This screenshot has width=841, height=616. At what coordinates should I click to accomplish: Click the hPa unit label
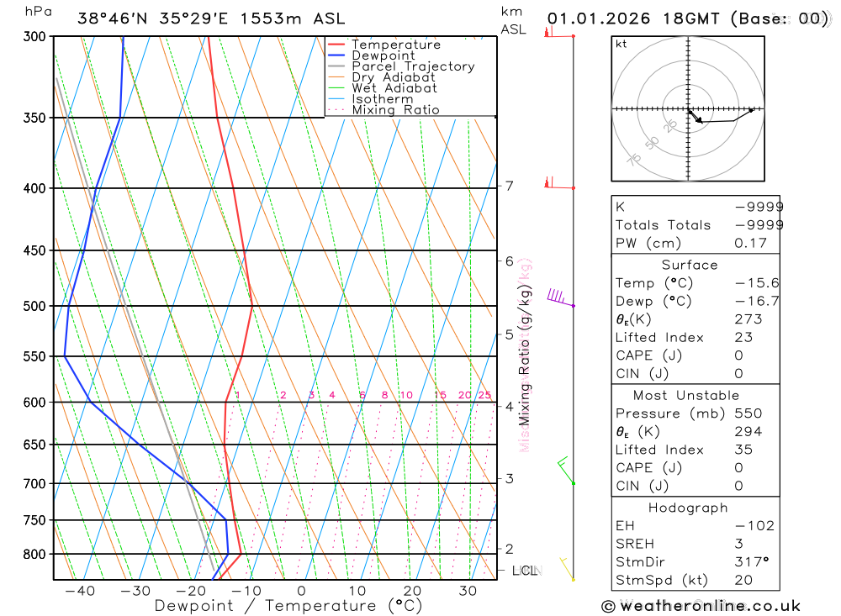click(x=39, y=12)
